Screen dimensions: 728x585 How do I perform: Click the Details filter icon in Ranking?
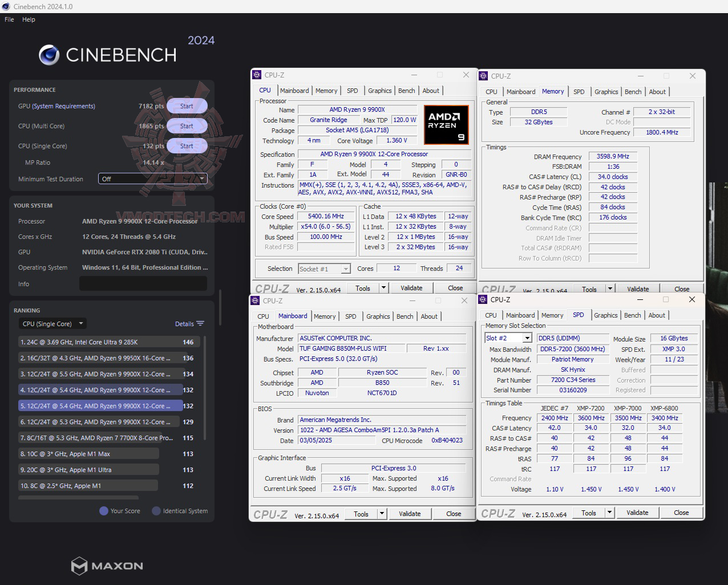(200, 324)
